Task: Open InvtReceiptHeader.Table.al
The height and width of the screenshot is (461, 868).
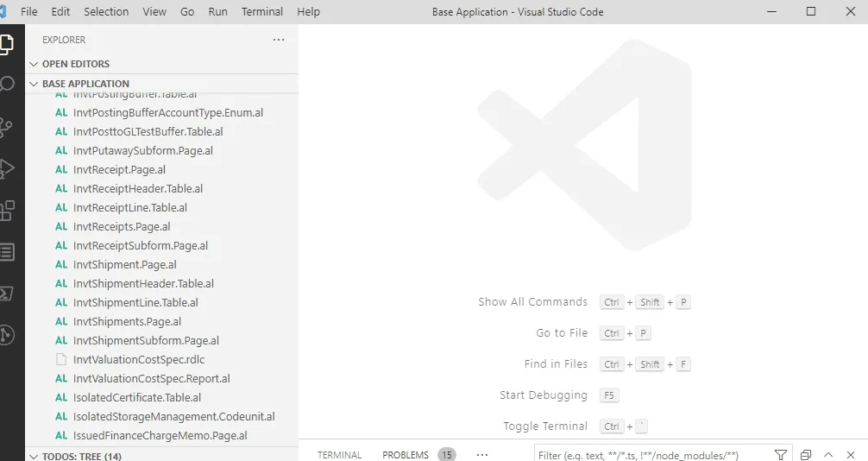Action: (x=138, y=189)
